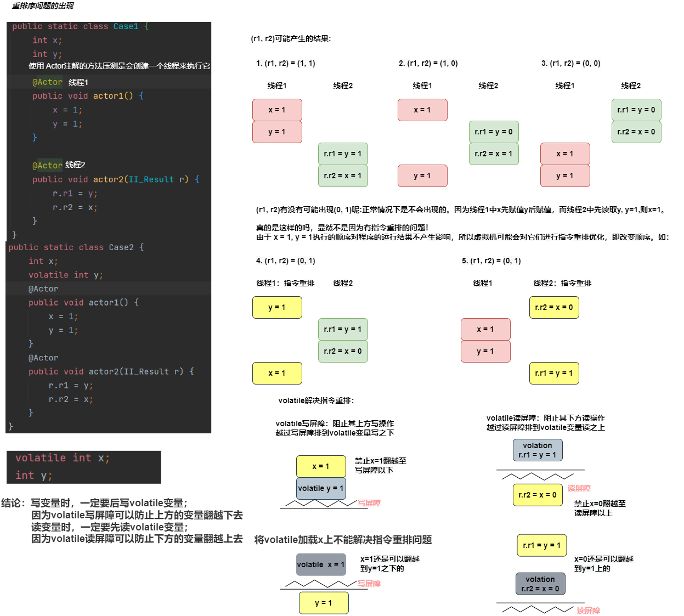The image size is (684, 616).
Task: Click the conclusion line 结论：写变量时，一定要后写volatile变量;
Action: (x=94, y=503)
